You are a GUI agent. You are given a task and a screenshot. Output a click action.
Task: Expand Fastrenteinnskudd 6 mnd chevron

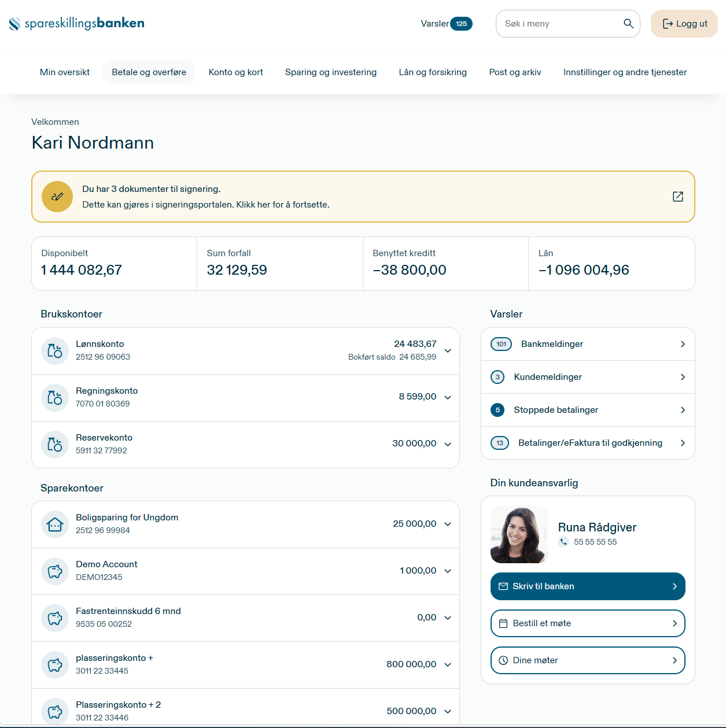pos(448,618)
